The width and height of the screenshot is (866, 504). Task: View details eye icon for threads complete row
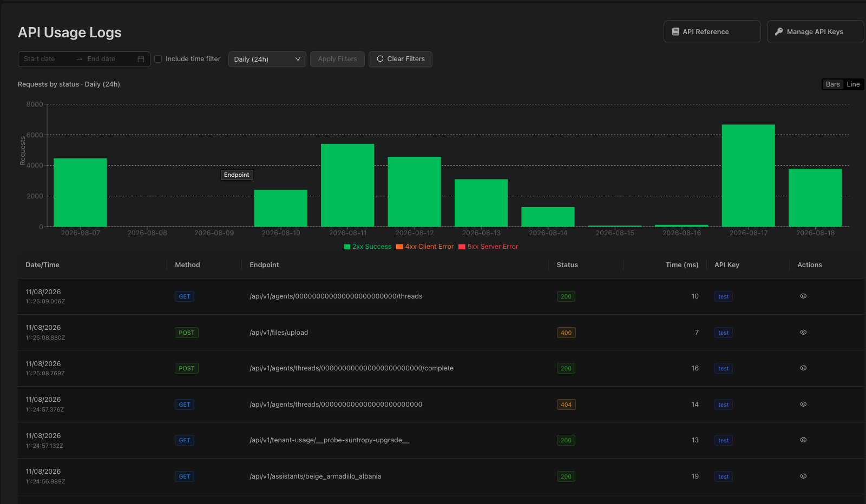click(x=803, y=368)
